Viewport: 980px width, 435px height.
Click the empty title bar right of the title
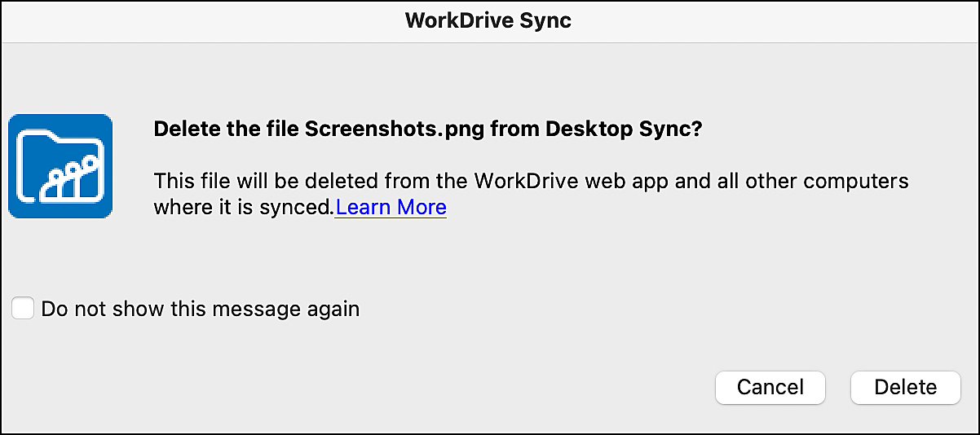pyautogui.click(x=775, y=21)
